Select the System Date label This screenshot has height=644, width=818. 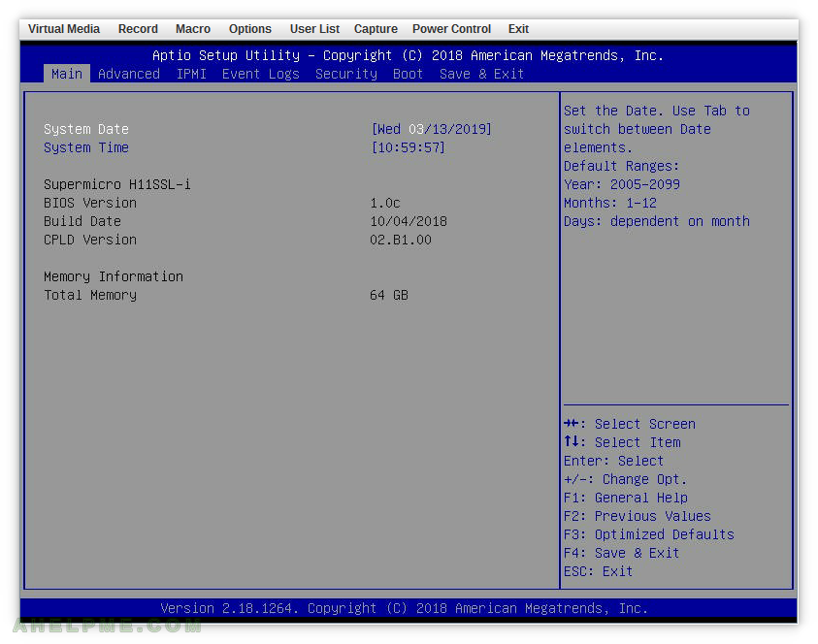[86, 129]
